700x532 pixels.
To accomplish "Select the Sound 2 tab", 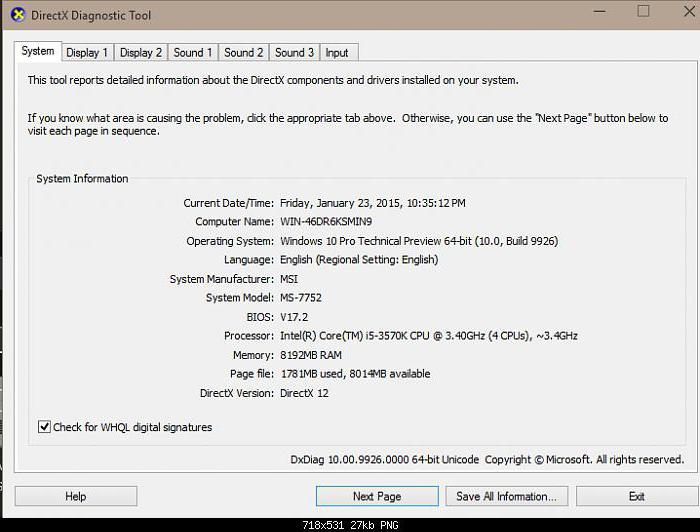I will [x=244, y=53].
